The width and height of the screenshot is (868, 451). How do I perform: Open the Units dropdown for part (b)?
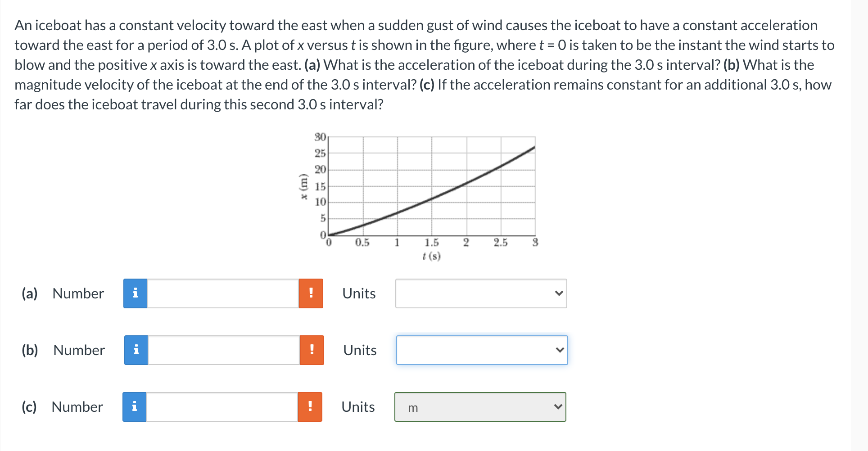coord(482,350)
